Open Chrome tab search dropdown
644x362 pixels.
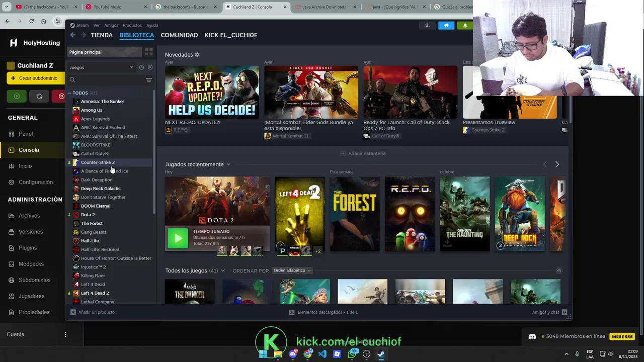click(x=7, y=7)
